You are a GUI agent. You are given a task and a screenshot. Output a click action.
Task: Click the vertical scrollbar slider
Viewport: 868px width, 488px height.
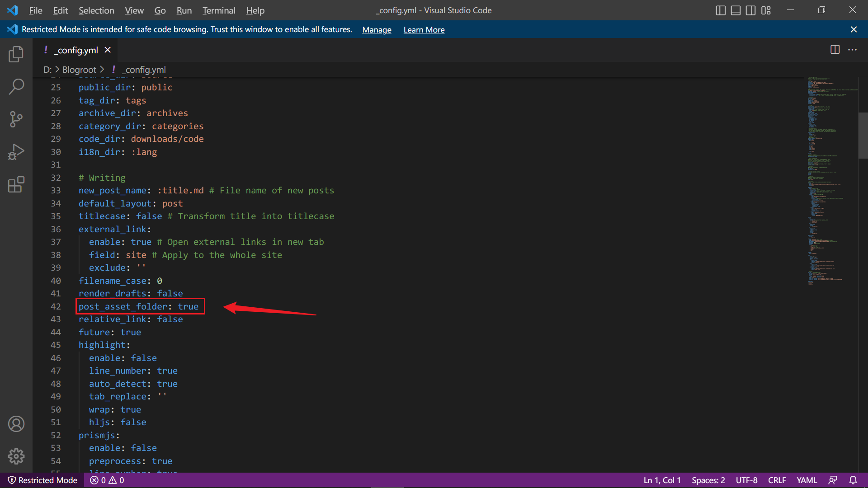tap(863, 136)
